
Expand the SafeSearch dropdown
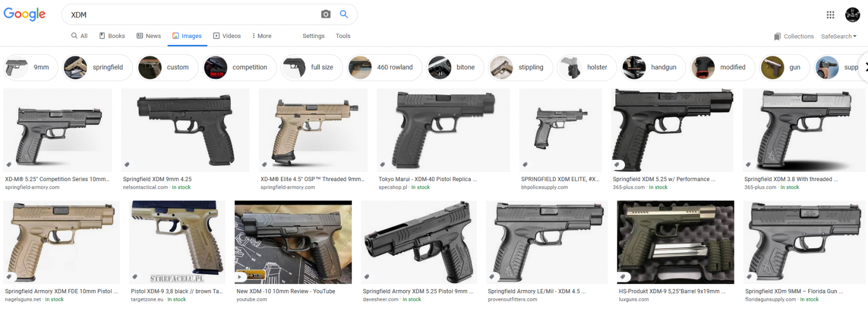pos(839,36)
